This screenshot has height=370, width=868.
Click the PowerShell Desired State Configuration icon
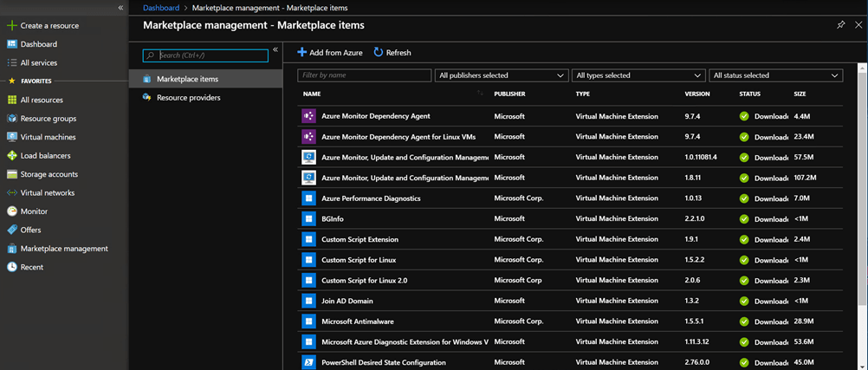coord(308,361)
